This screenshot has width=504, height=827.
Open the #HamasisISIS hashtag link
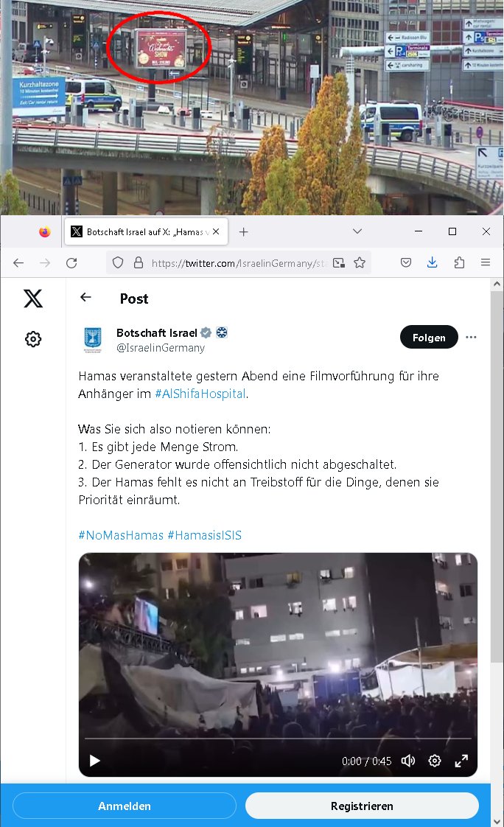click(x=205, y=535)
